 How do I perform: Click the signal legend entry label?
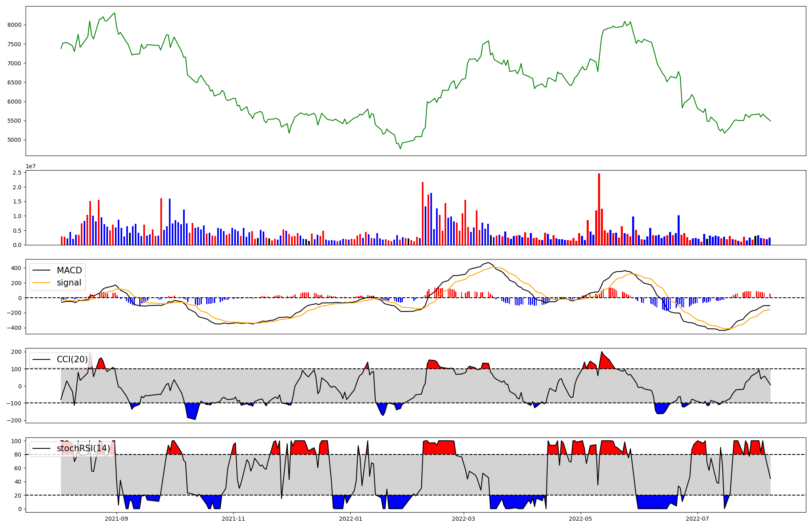69,283
